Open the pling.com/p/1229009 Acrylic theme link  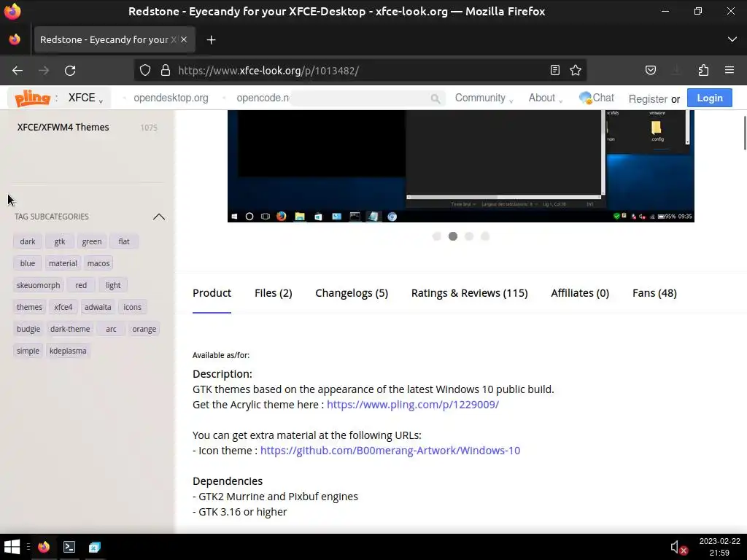point(413,404)
